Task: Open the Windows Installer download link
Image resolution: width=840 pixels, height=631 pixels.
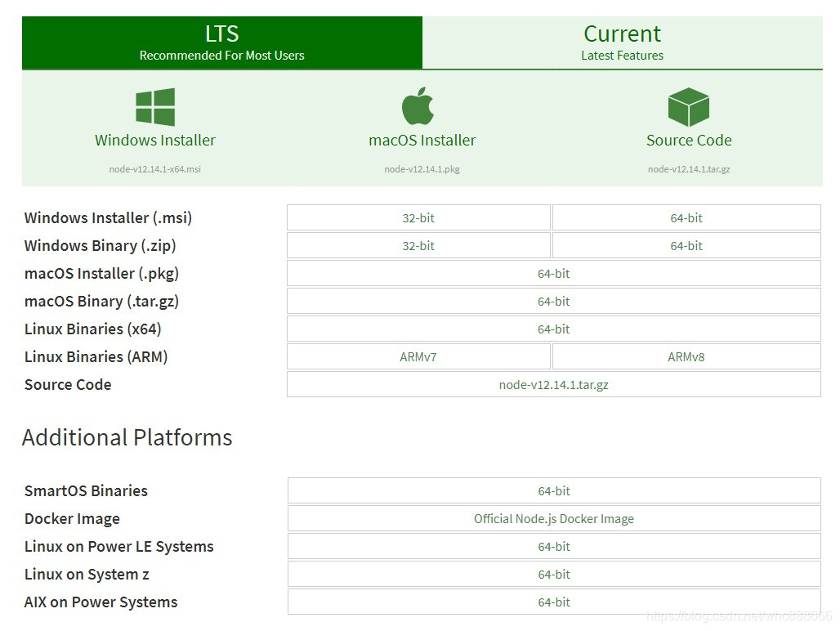Action: pyautogui.click(x=154, y=141)
